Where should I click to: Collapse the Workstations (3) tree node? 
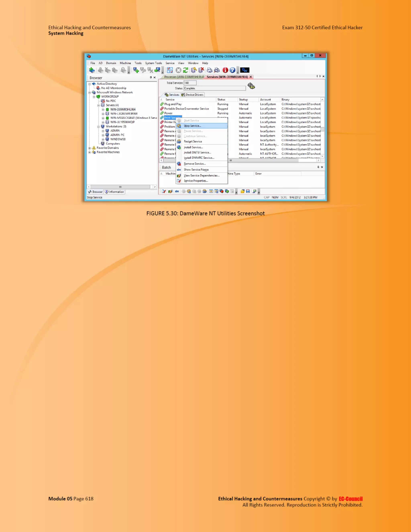pos(98,127)
